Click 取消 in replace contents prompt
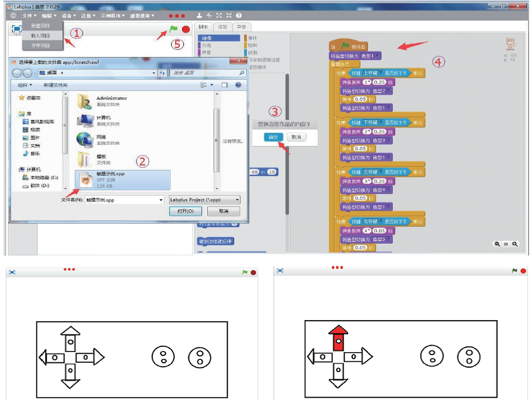Screen dimensions: 532x400 pyautogui.click(x=296, y=137)
